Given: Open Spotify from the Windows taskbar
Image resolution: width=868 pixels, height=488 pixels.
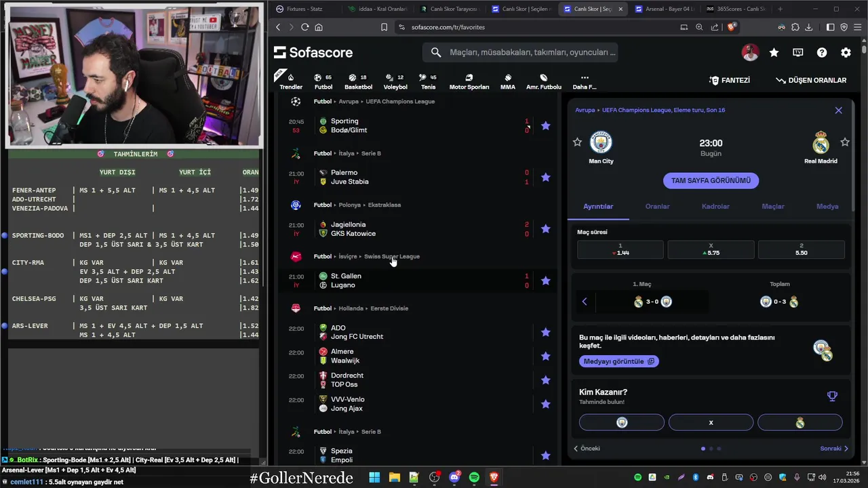Looking at the screenshot, I should coord(474,478).
